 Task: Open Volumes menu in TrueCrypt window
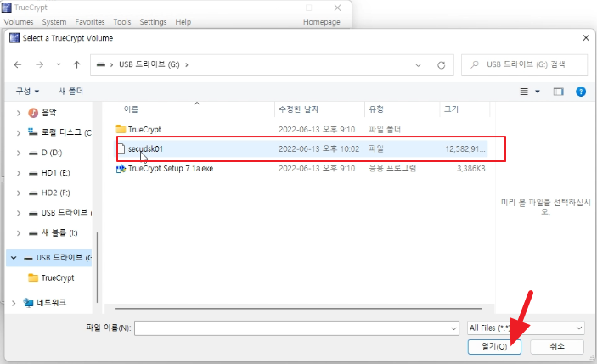coord(19,22)
